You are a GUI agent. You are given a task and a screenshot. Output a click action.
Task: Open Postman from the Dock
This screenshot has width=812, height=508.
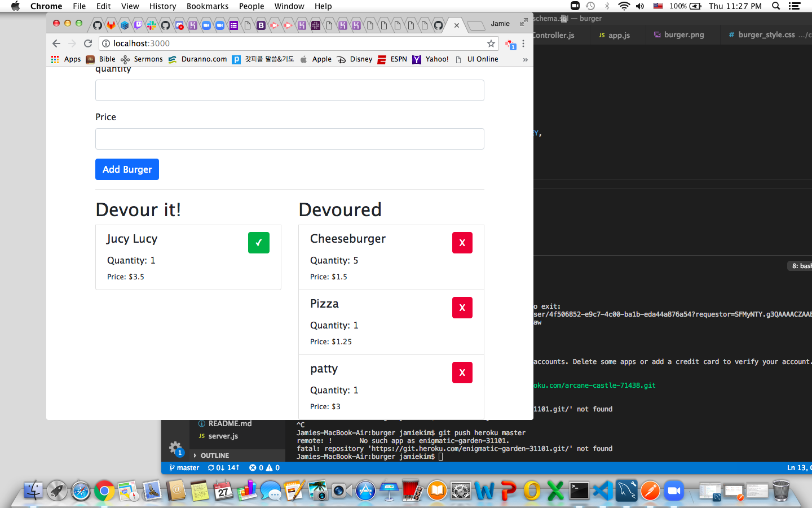coord(650,491)
